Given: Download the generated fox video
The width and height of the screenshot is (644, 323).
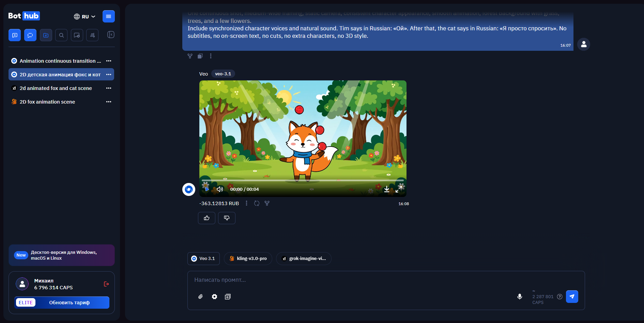Looking at the screenshot, I should point(387,189).
